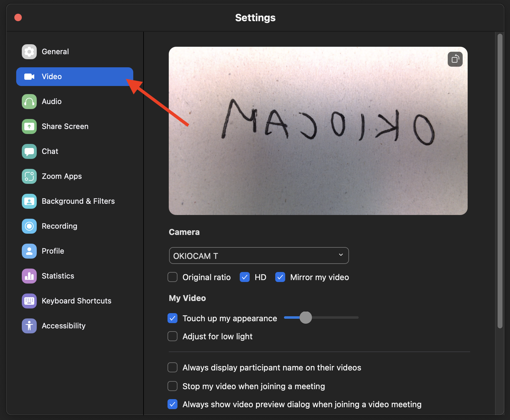Check Stop my video when joining
510x420 pixels.
click(172, 386)
